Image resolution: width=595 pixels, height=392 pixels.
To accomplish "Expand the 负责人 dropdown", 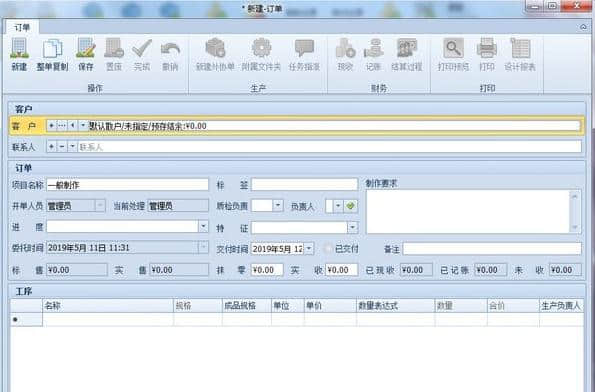I will (338, 206).
